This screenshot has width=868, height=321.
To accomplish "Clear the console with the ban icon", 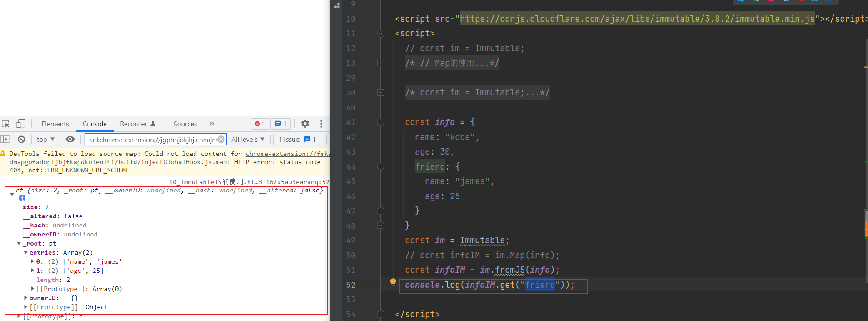I will pos(21,140).
